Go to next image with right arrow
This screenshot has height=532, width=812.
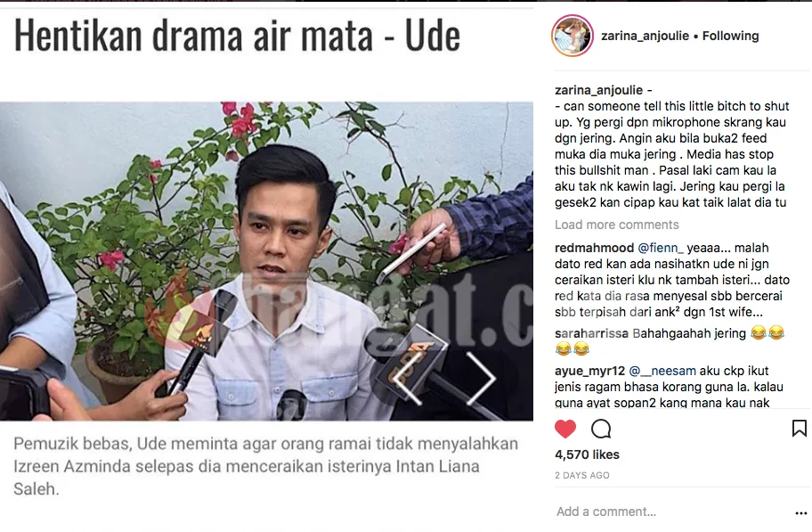point(482,379)
